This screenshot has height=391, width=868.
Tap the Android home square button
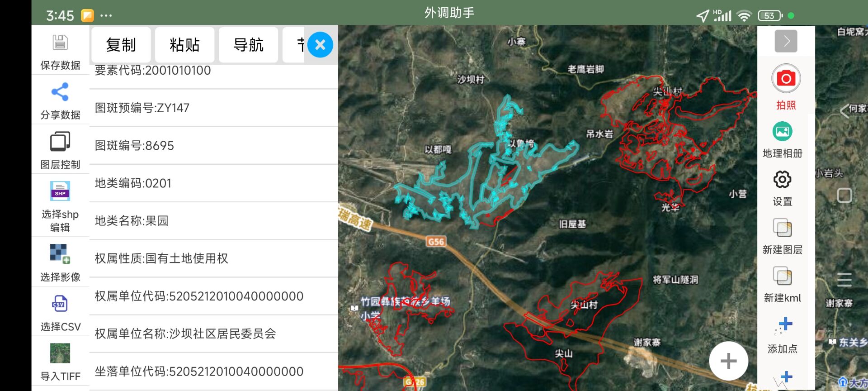(844, 195)
